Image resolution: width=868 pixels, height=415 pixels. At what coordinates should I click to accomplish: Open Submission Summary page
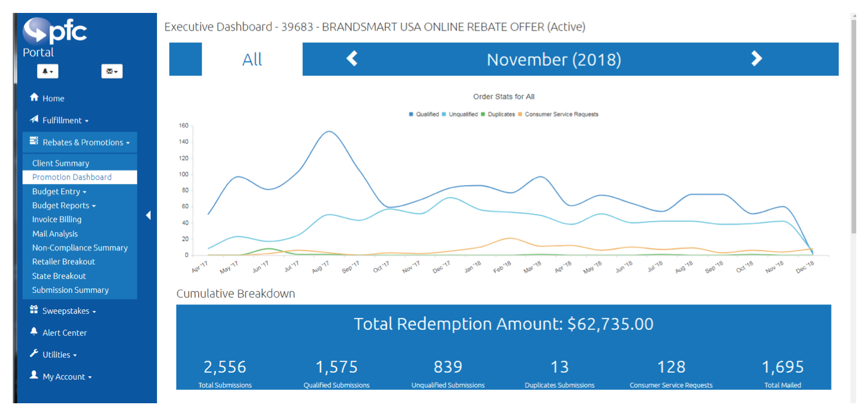71,290
